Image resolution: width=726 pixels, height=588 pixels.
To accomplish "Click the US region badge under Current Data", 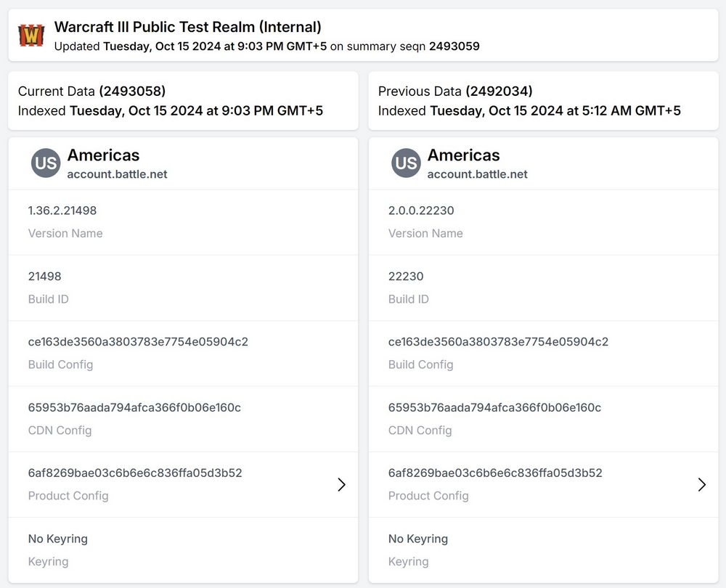I will click(x=46, y=163).
